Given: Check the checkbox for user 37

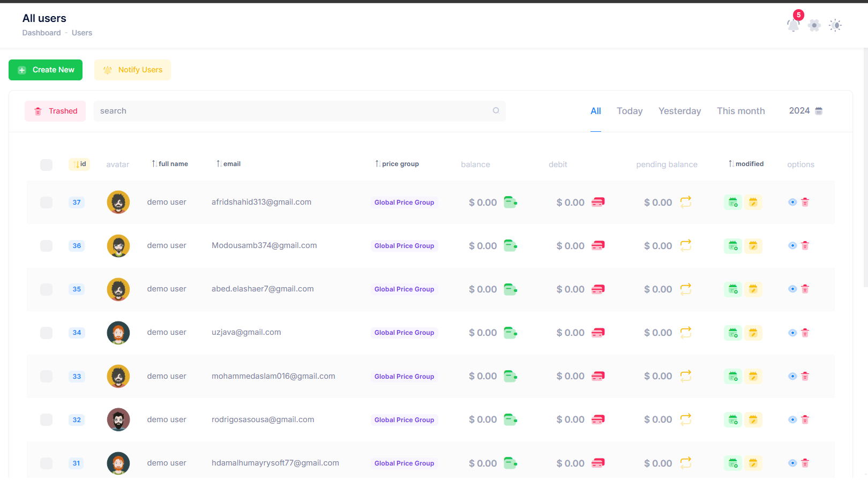Looking at the screenshot, I should (46, 202).
